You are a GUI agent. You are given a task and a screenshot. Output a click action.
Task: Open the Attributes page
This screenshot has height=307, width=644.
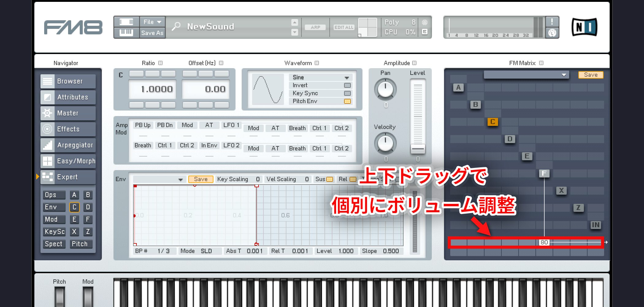pos(68,97)
